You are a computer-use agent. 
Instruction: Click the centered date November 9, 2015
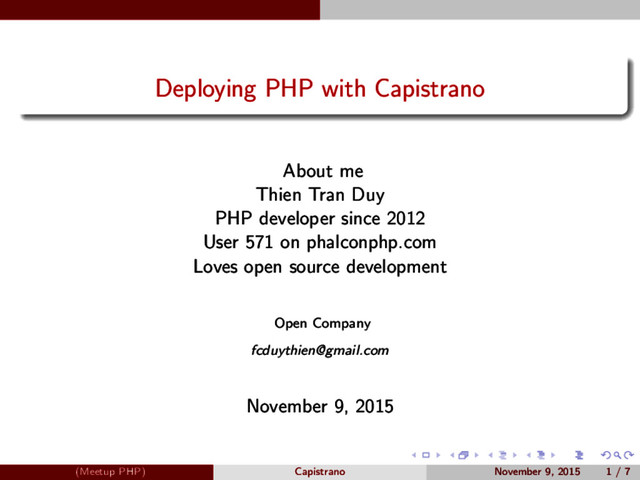point(320,407)
